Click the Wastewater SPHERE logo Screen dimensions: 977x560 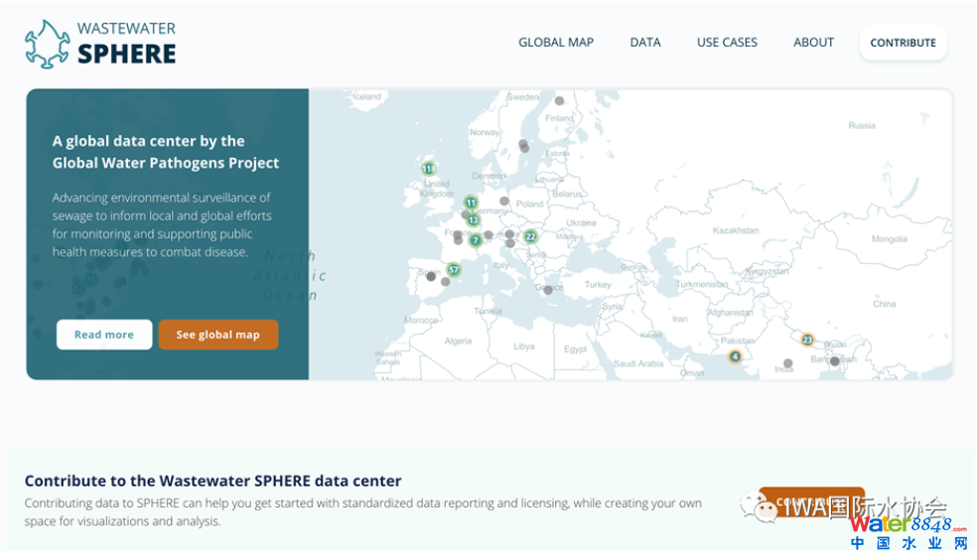100,43
